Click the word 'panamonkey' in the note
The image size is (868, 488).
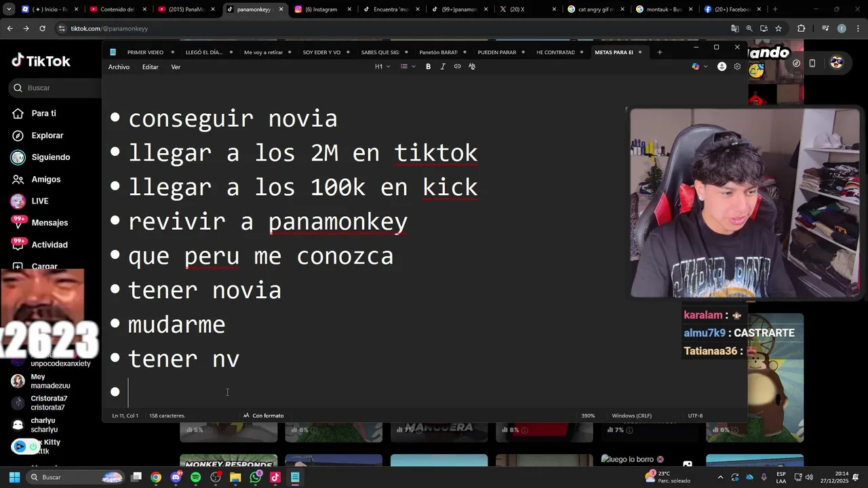click(338, 222)
